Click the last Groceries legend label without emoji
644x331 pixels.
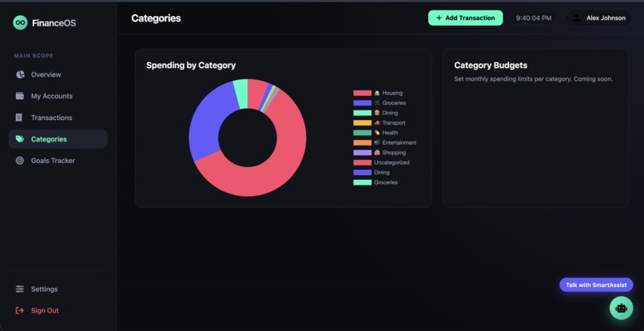pos(386,182)
